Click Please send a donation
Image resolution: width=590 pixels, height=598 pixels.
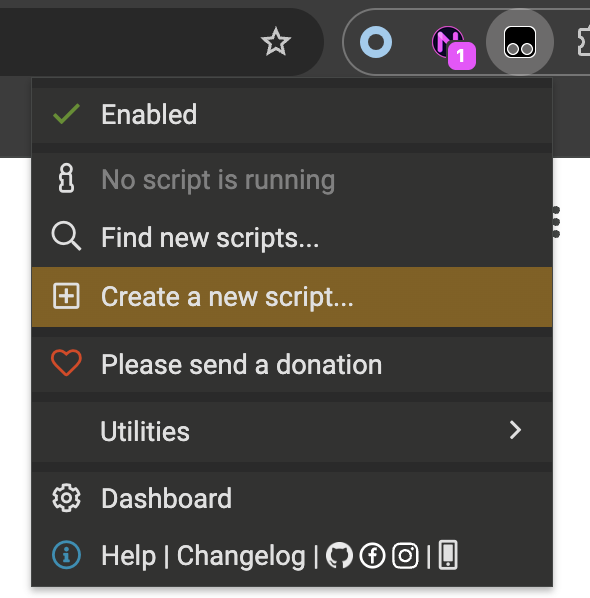click(292, 364)
